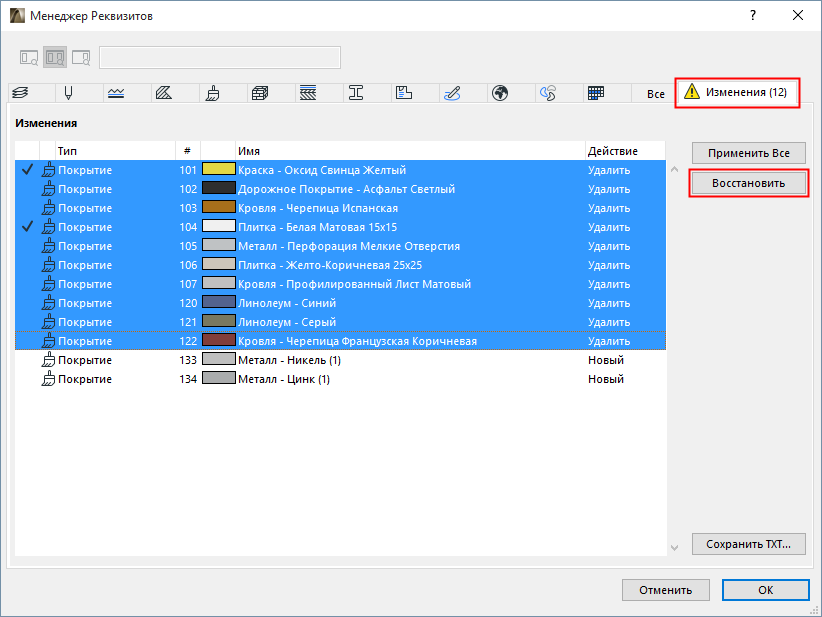The height and width of the screenshot is (617, 822).
Task: Open the blue pencil-with-loop tab icon
Action: click(x=452, y=93)
